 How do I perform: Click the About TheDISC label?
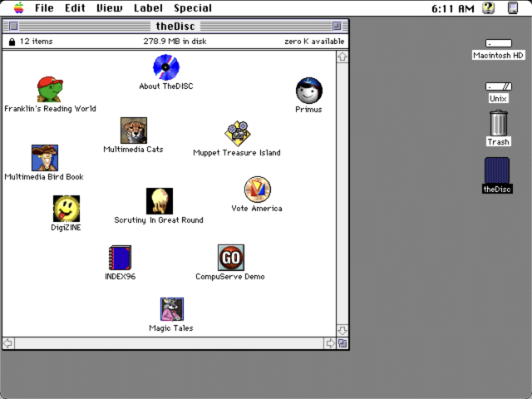[166, 86]
